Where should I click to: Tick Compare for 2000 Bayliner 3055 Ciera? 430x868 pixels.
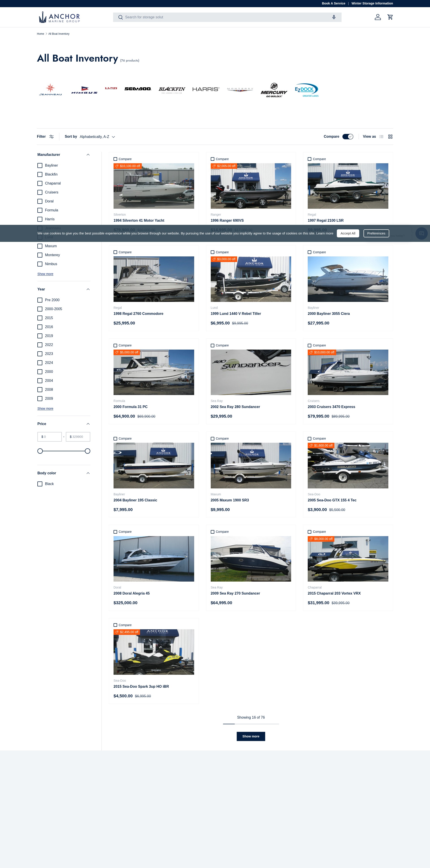click(x=309, y=252)
